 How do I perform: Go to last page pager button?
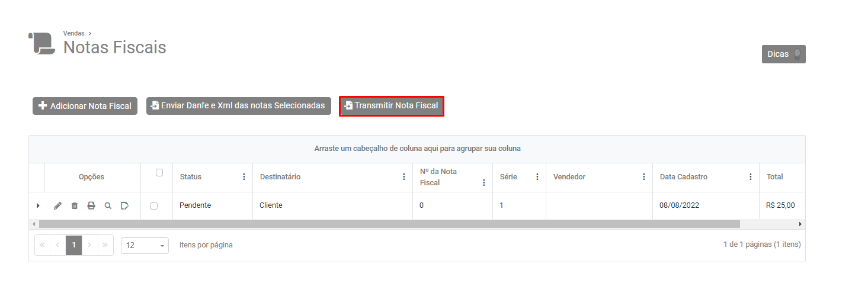(x=105, y=245)
